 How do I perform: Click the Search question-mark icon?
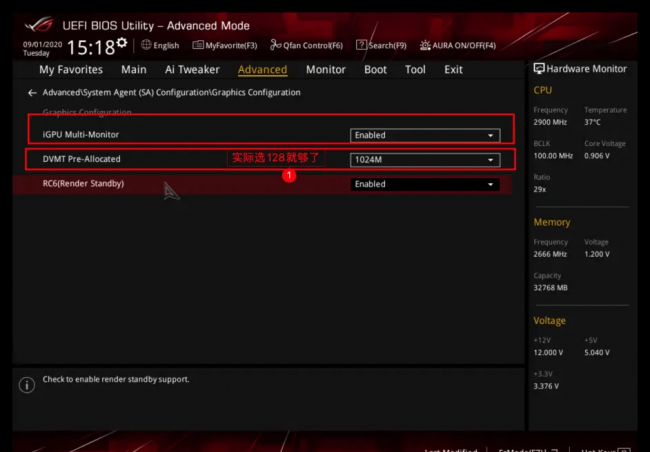click(361, 45)
